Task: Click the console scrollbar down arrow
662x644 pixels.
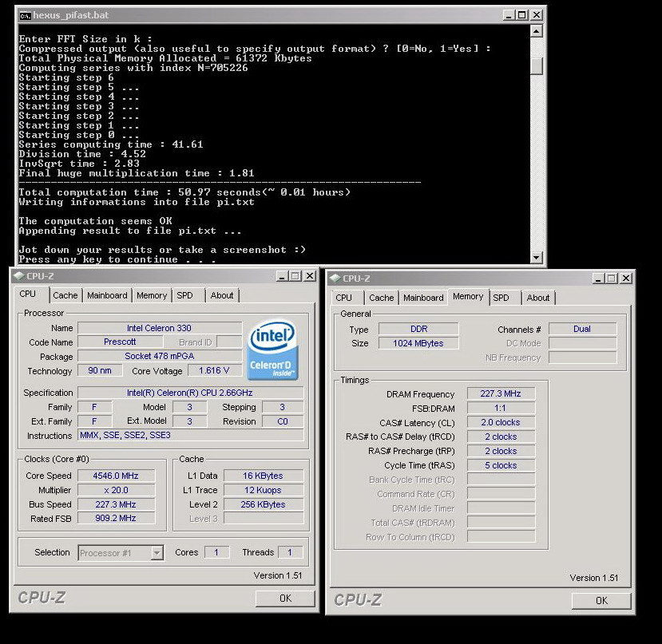Action: click(536, 257)
